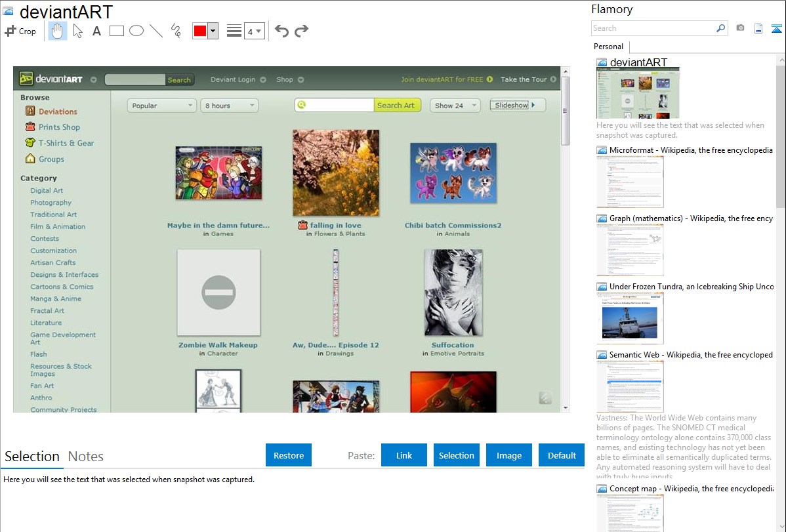
Task: Click the document page icon beside the camera
Action: [x=758, y=28]
